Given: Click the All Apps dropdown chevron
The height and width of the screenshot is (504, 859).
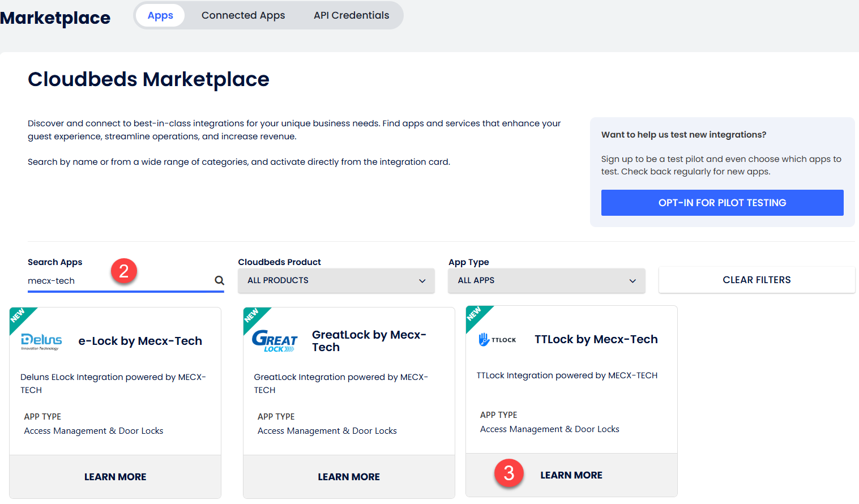Looking at the screenshot, I should coord(633,281).
